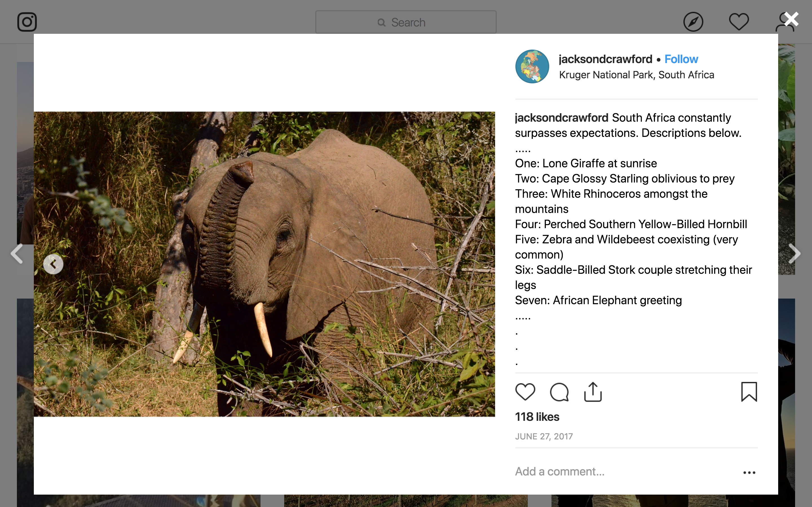Open the Explore compass icon

click(693, 22)
